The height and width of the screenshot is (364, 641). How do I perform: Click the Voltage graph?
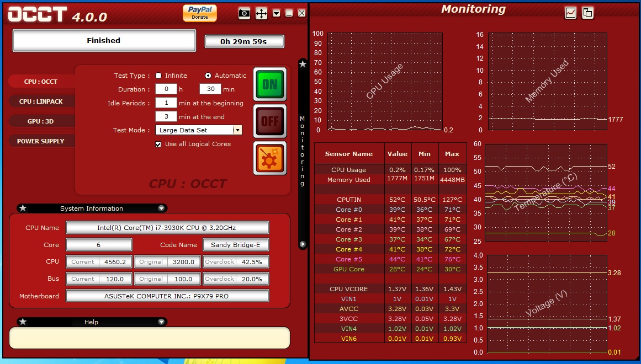[x=547, y=303]
